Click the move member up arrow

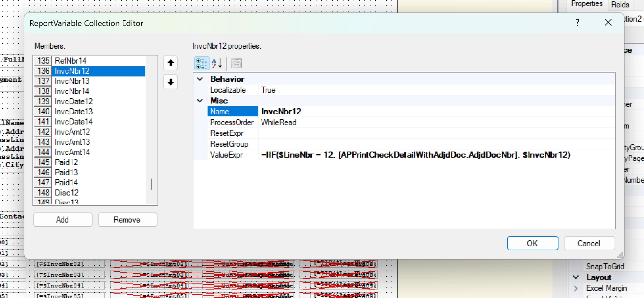tap(170, 63)
